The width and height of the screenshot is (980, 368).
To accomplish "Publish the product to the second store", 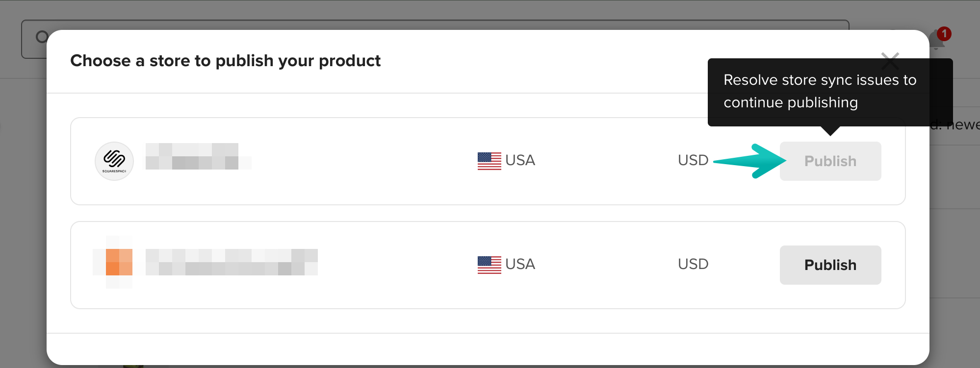I will pos(830,265).
